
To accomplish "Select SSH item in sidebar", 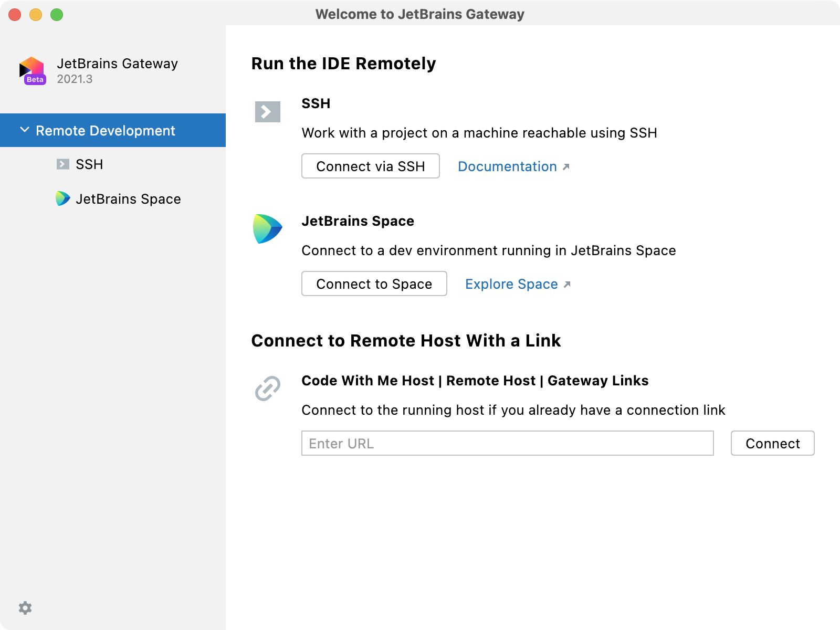I will point(89,164).
